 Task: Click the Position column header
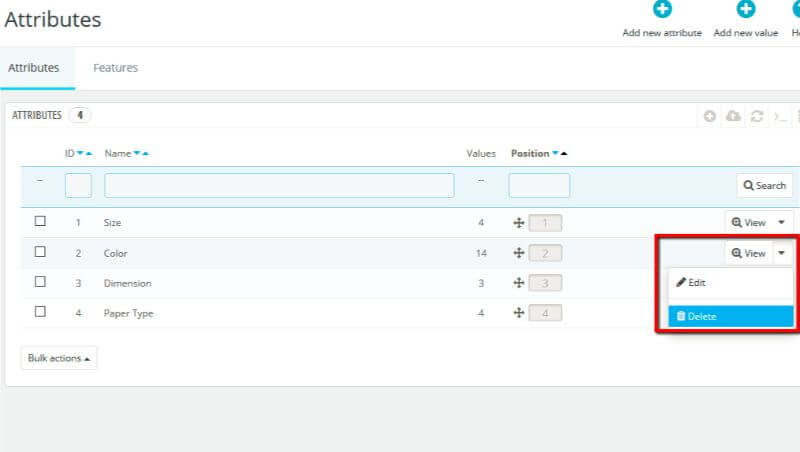(530, 153)
